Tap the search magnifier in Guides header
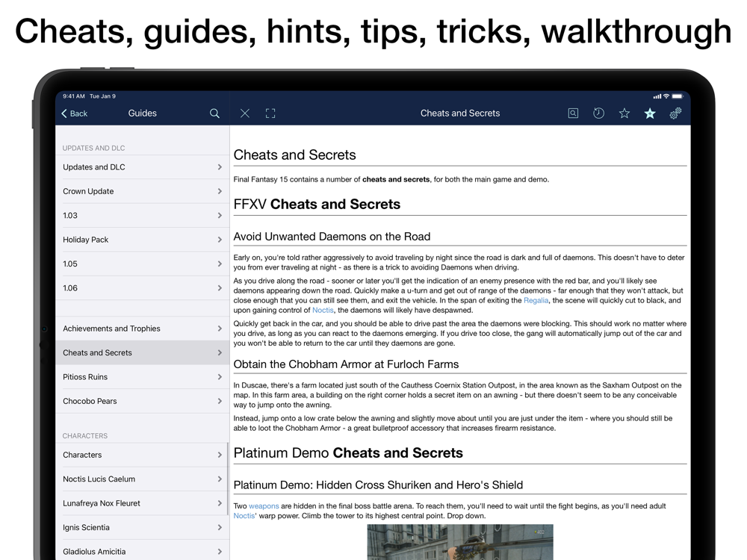 coord(214,113)
